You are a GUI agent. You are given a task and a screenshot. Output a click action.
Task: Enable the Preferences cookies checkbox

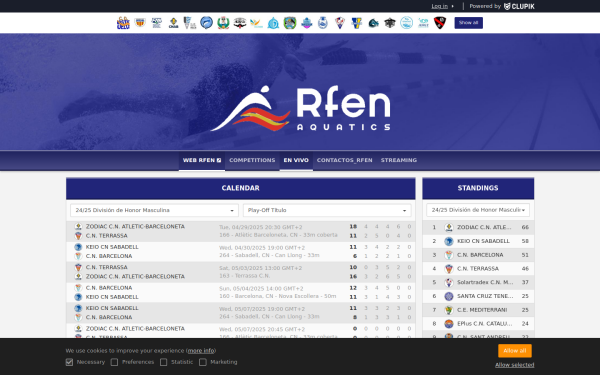pyautogui.click(x=114, y=362)
